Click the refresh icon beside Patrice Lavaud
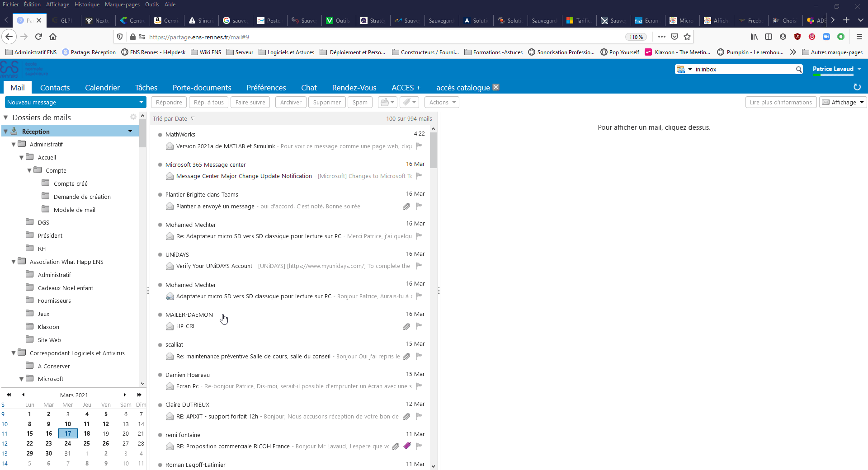Screen dimensions: 868x470 pyautogui.click(x=857, y=87)
